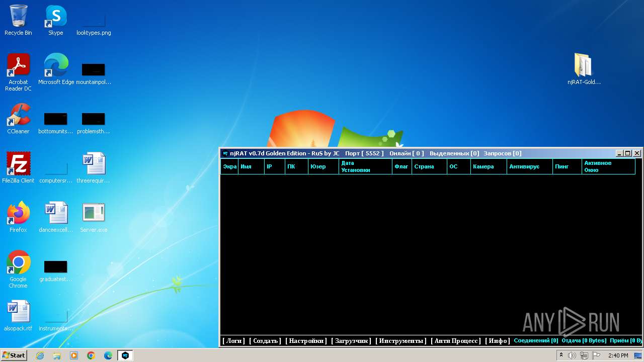Open the Action Center flag icon

(x=596, y=355)
